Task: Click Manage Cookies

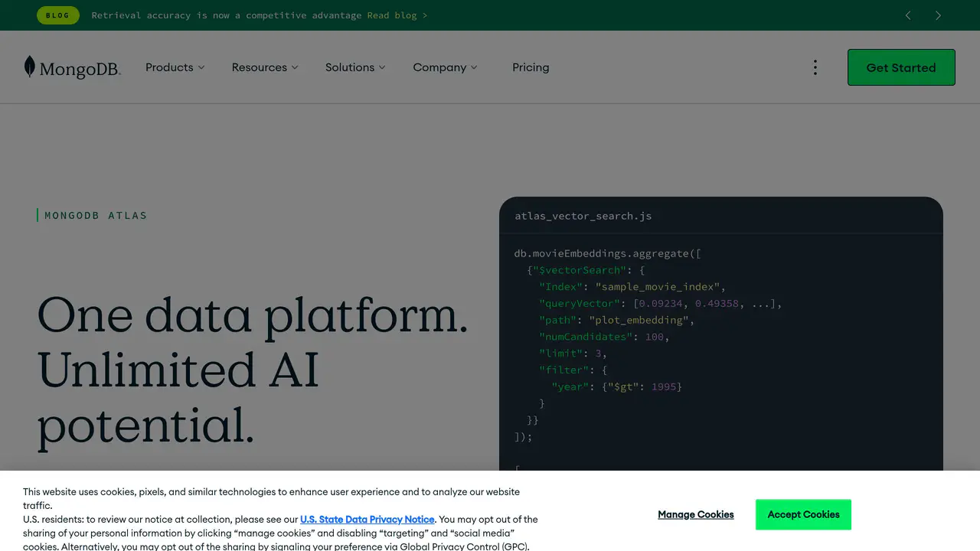Action: [696, 514]
